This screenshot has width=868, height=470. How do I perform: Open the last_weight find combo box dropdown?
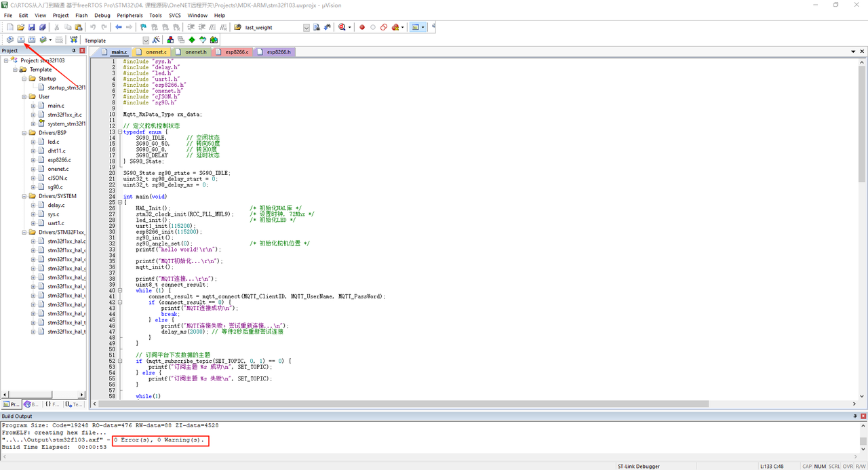point(306,27)
